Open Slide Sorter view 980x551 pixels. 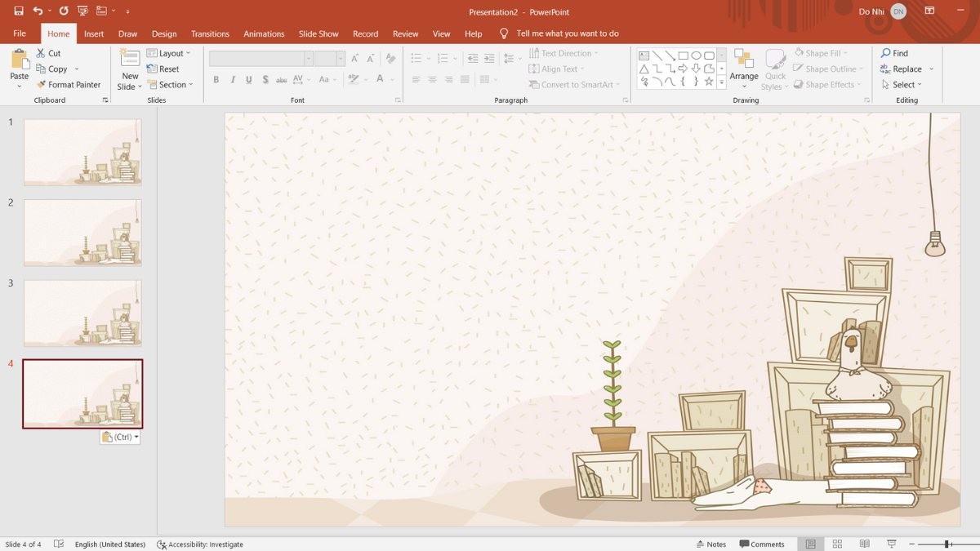click(x=837, y=544)
